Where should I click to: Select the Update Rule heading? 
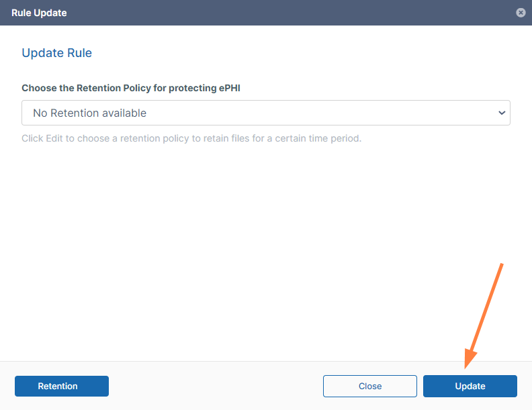pos(56,53)
